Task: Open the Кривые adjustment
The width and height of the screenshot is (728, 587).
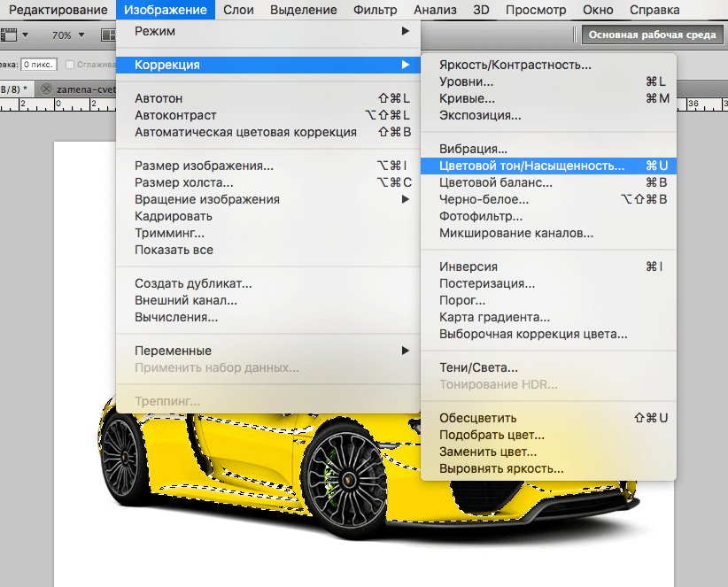Action: pos(548,98)
